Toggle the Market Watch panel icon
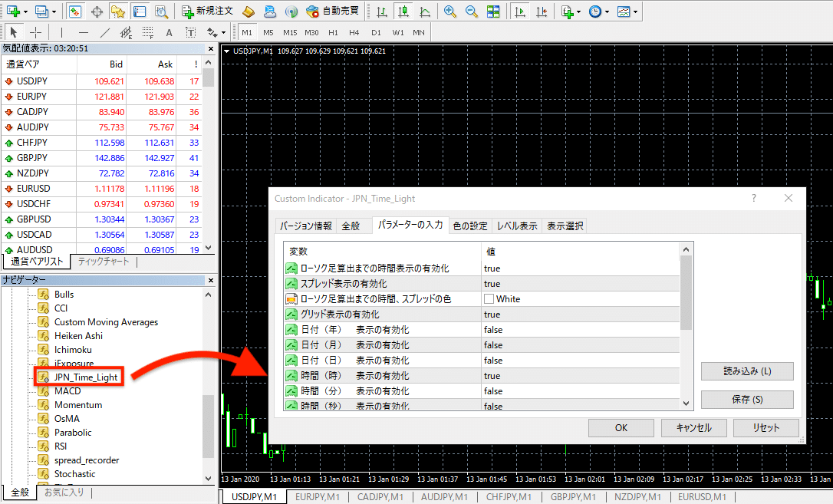833x504 pixels. 75,12
